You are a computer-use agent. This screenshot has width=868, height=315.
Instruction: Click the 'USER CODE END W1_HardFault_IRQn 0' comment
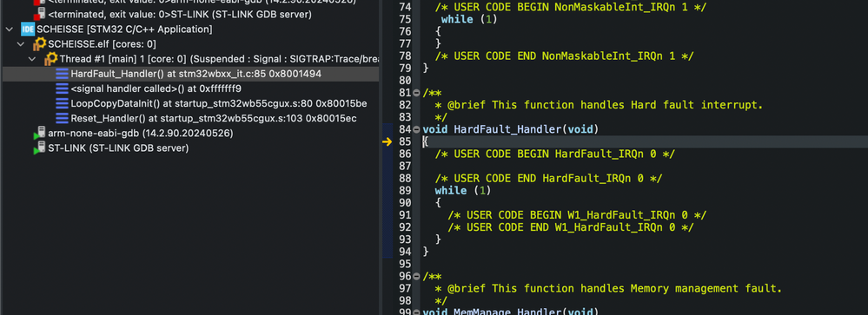pyautogui.click(x=571, y=226)
